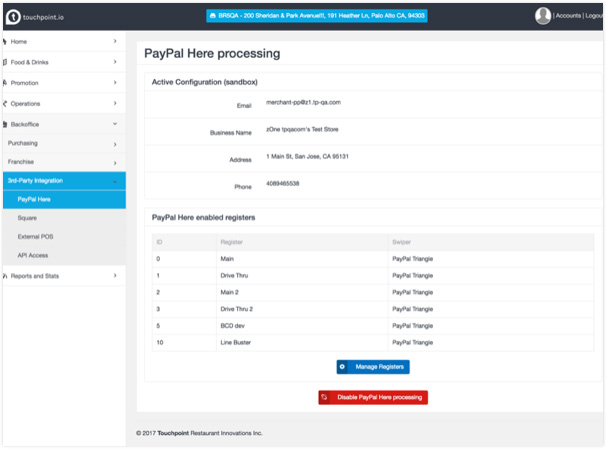Click the PayPal Here processing heading
Image resolution: width=606 pixels, height=449 pixels.
[x=212, y=53]
